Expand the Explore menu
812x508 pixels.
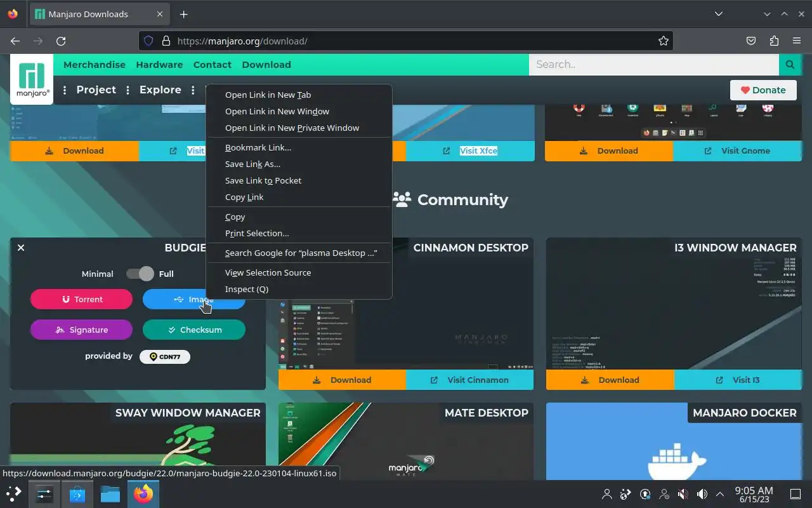(160, 90)
